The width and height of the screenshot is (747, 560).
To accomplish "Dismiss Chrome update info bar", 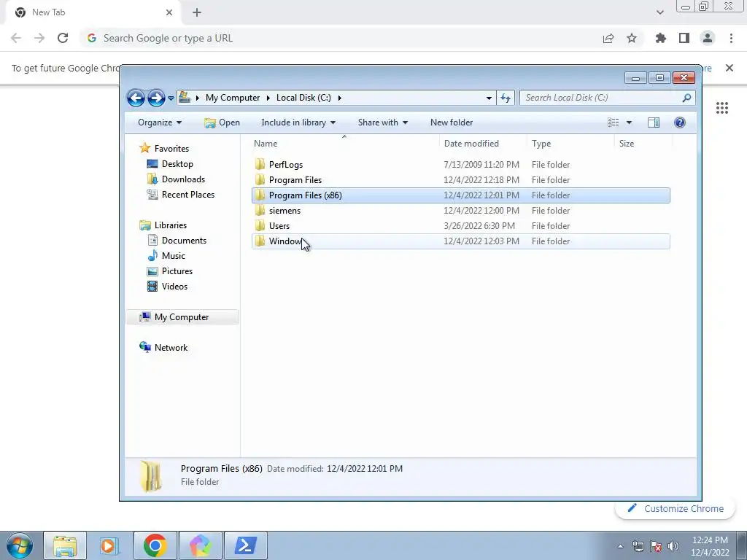I will [x=729, y=68].
